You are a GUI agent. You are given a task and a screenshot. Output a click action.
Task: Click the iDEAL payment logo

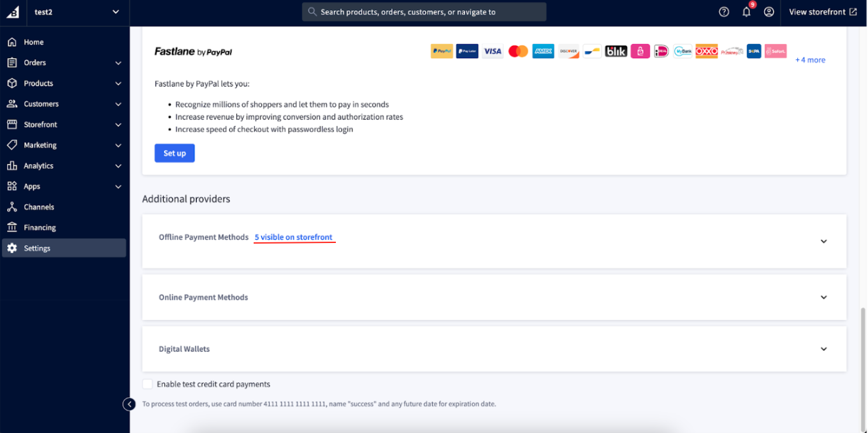pos(662,51)
